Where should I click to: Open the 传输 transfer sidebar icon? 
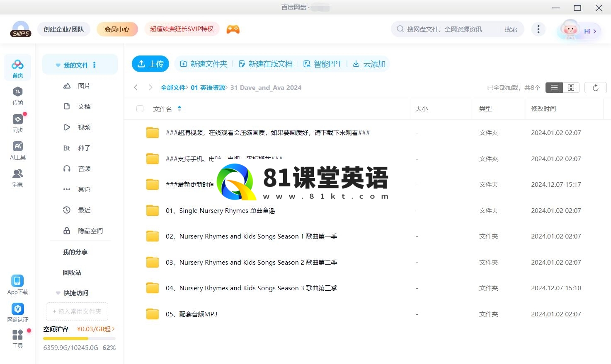pos(17,96)
